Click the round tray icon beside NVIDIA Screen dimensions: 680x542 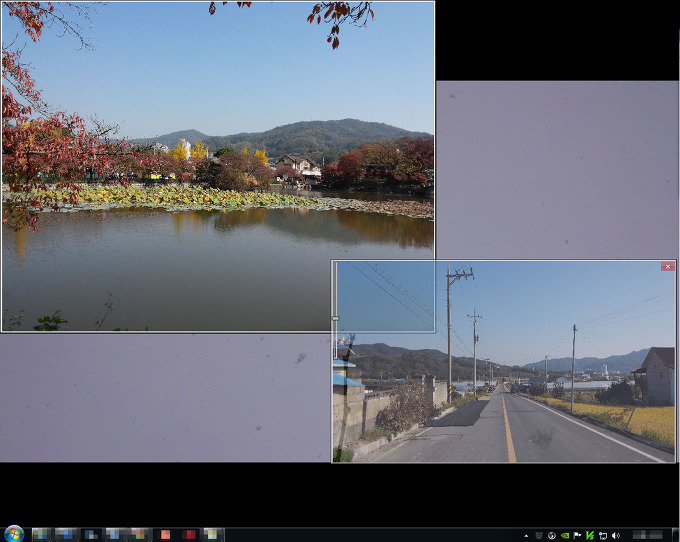pos(552,536)
